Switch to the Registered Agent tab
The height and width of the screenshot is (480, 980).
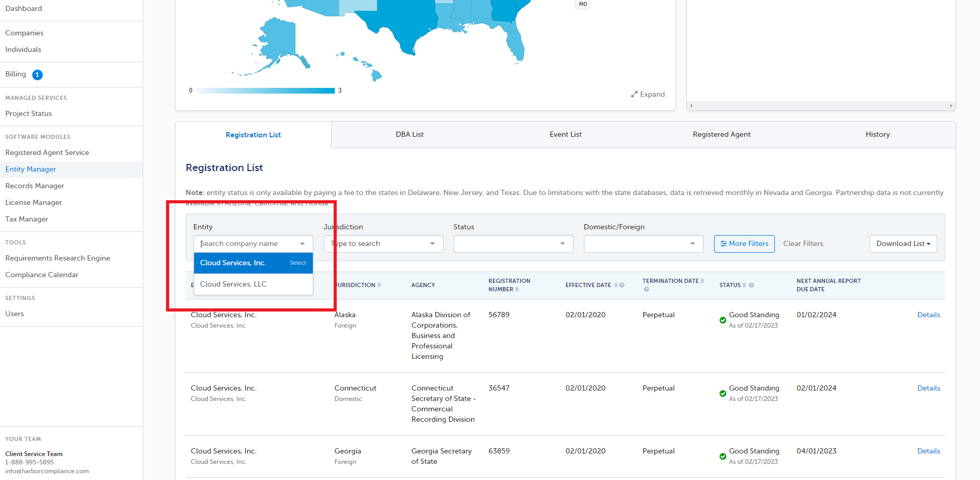pos(722,135)
